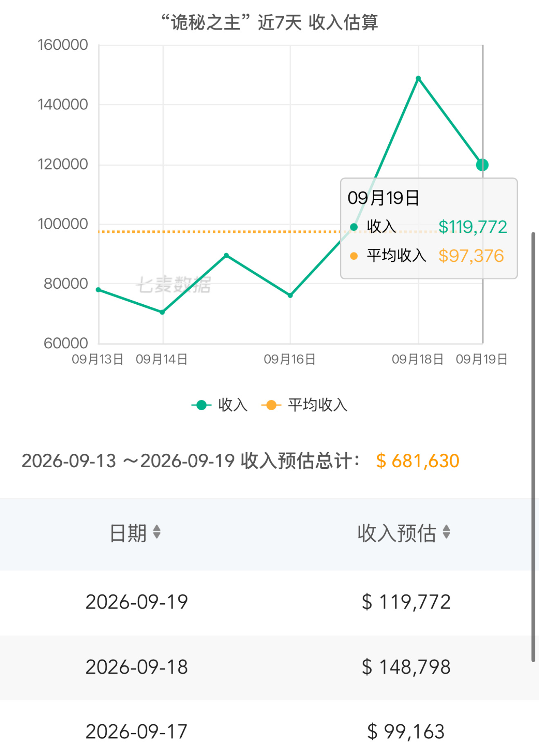Click the 09月18日 peak data point

point(418,78)
